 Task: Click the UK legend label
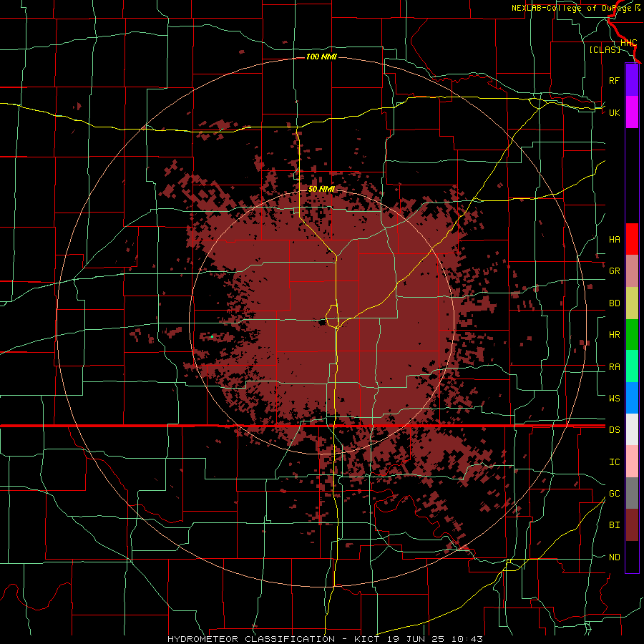[x=614, y=112]
